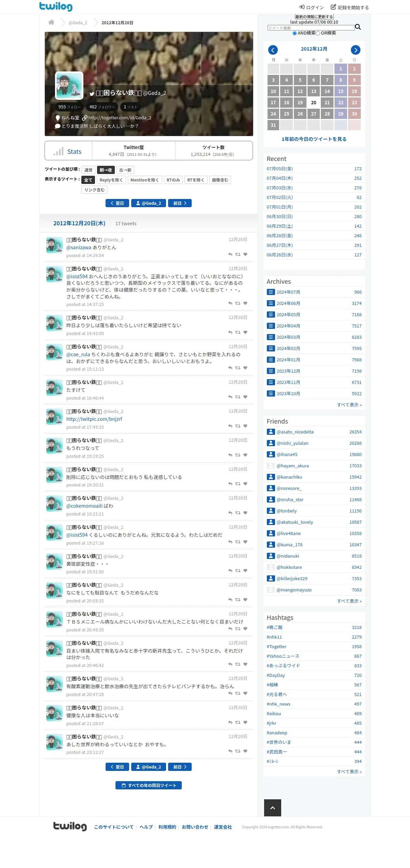
Task: Click footer このサイトについて link
Action: click(114, 827)
